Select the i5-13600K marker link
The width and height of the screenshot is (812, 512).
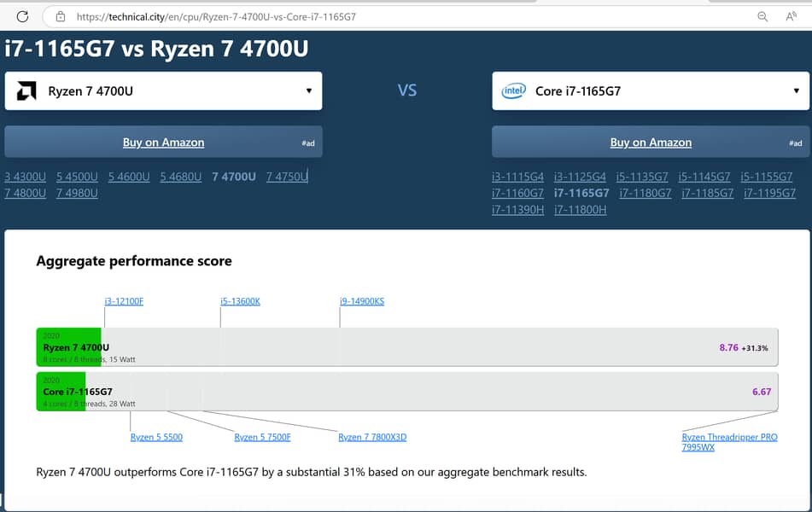click(x=240, y=301)
